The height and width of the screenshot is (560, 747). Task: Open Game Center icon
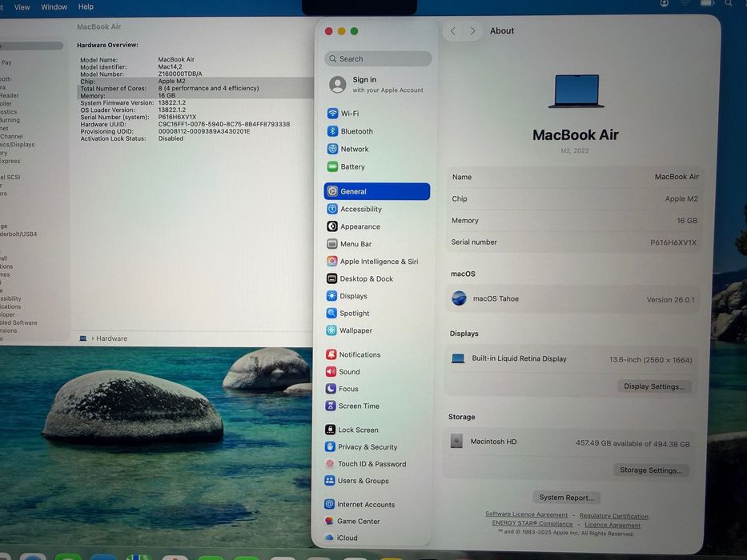329,521
